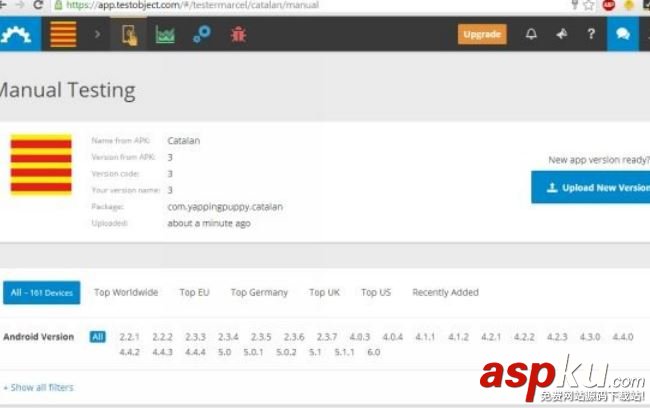Switch to the Top UK tab

[x=324, y=292]
